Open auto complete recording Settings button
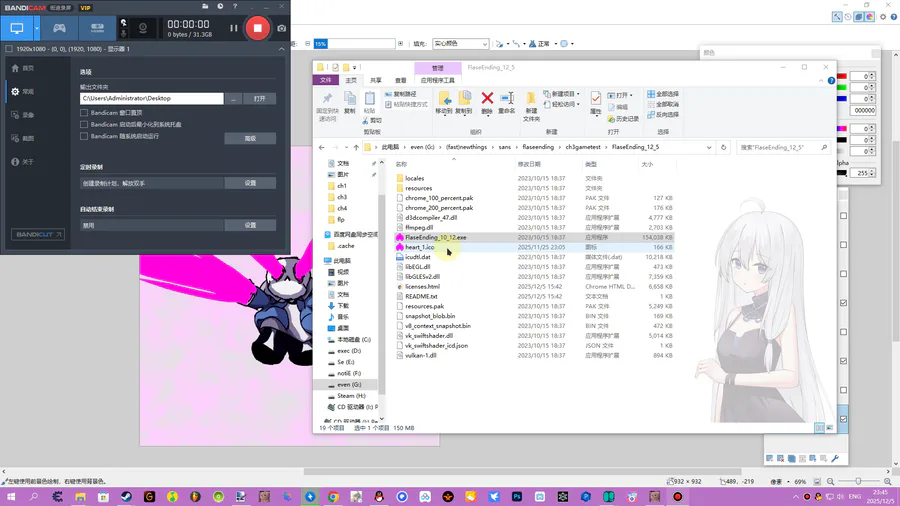Screen dimensions: 900x506 pos(250,225)
